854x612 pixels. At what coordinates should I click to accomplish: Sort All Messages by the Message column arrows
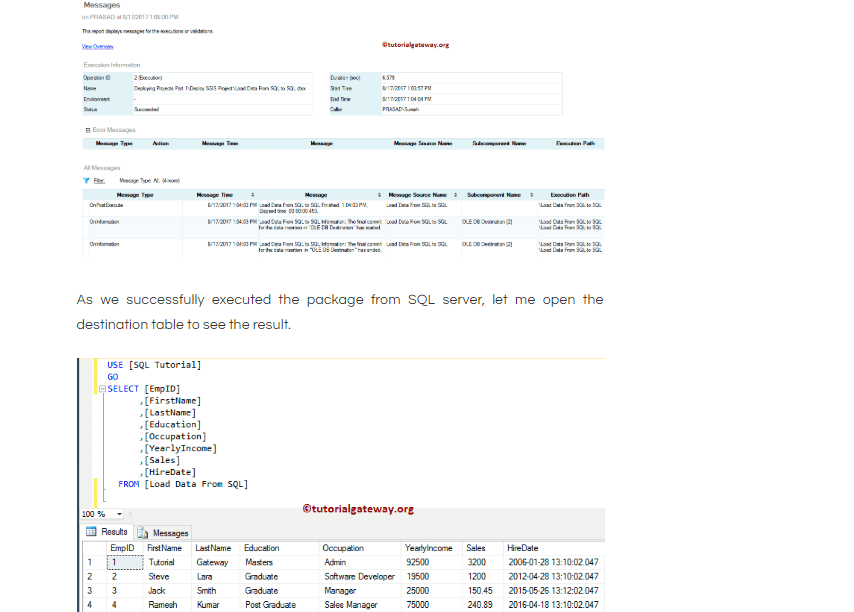(x=380, y=195)
